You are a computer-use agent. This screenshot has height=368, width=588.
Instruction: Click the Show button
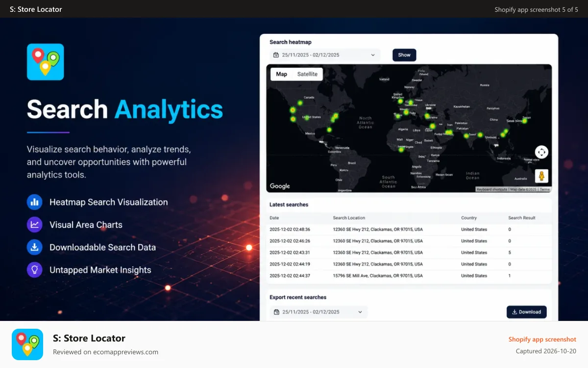(404, 55)
